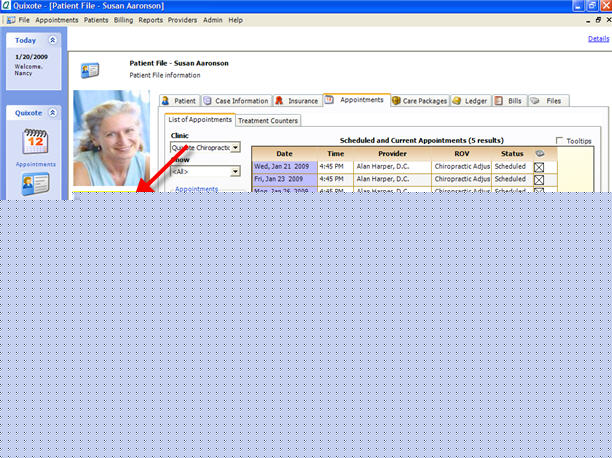The image size is (612, 458).
Task: Switch to the Patient tab
Action: pyautogui.click(x=180, y=101)
